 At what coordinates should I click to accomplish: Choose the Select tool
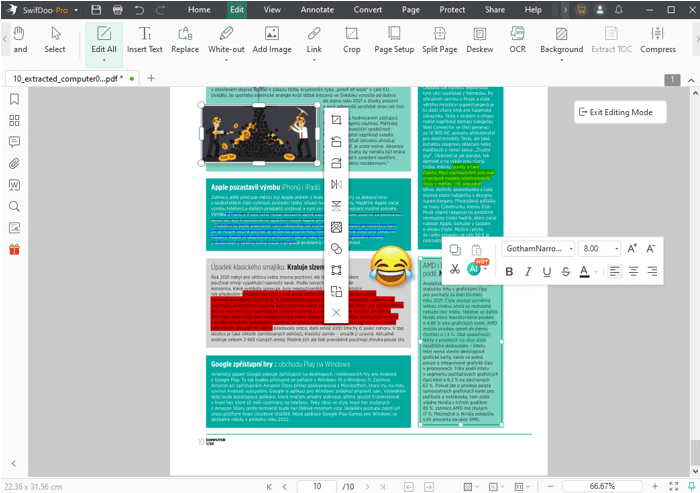tap(55, 40)
